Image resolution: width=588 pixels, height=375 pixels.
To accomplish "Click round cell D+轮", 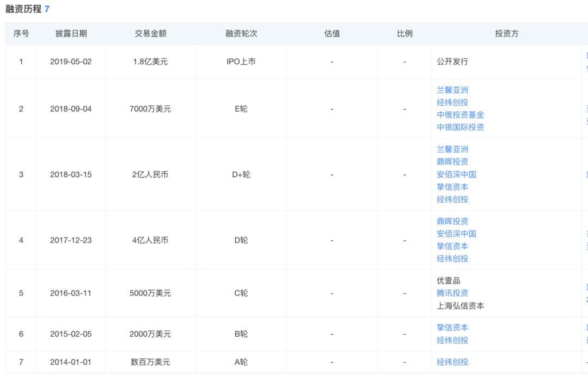I will [x=241, y=174].
